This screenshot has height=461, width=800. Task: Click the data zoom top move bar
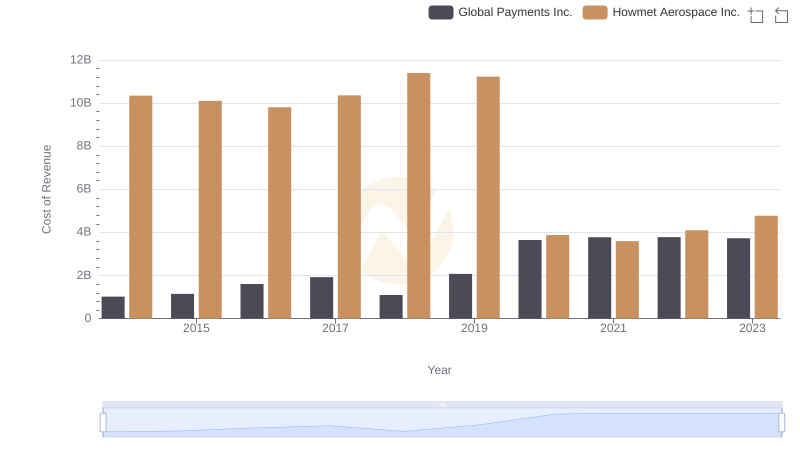tap(442, 404)
